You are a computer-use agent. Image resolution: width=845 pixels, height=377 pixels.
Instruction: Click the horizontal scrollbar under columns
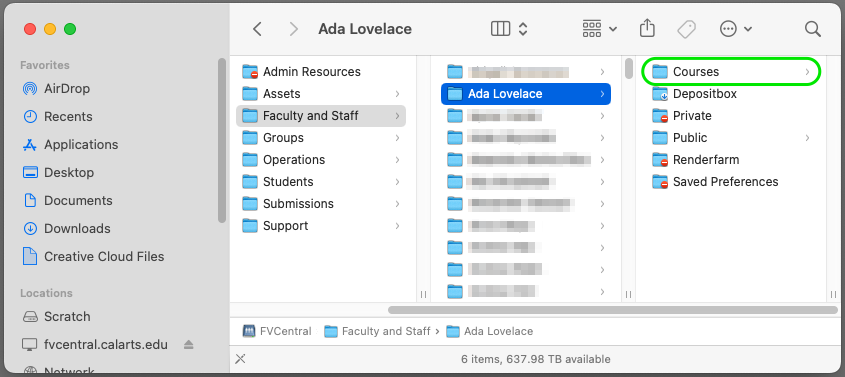point(613,310)
